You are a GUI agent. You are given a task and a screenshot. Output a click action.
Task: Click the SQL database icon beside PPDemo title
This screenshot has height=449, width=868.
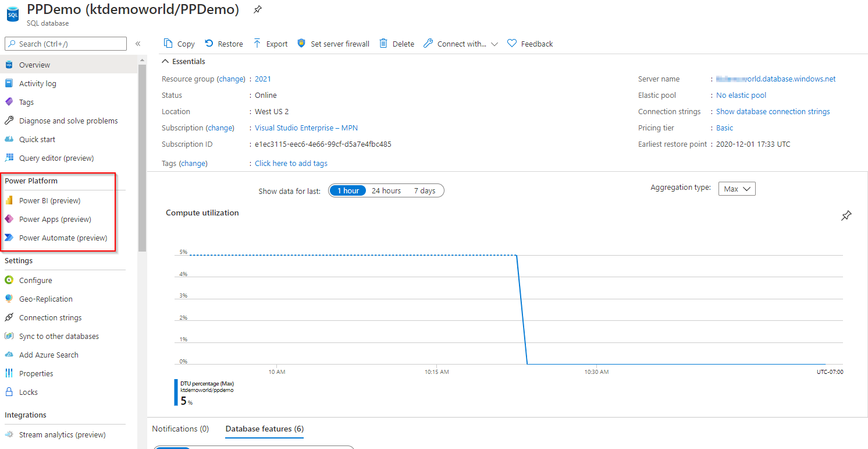(x=12, y=15)
